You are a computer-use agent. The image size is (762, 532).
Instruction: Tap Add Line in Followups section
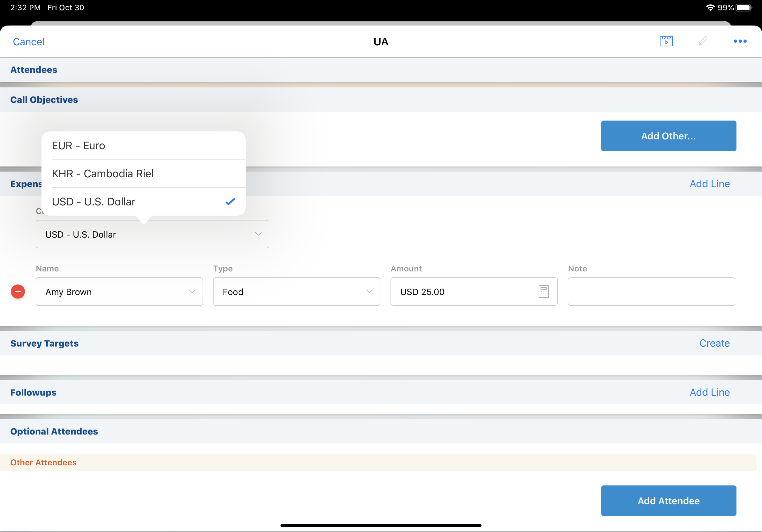710,392
